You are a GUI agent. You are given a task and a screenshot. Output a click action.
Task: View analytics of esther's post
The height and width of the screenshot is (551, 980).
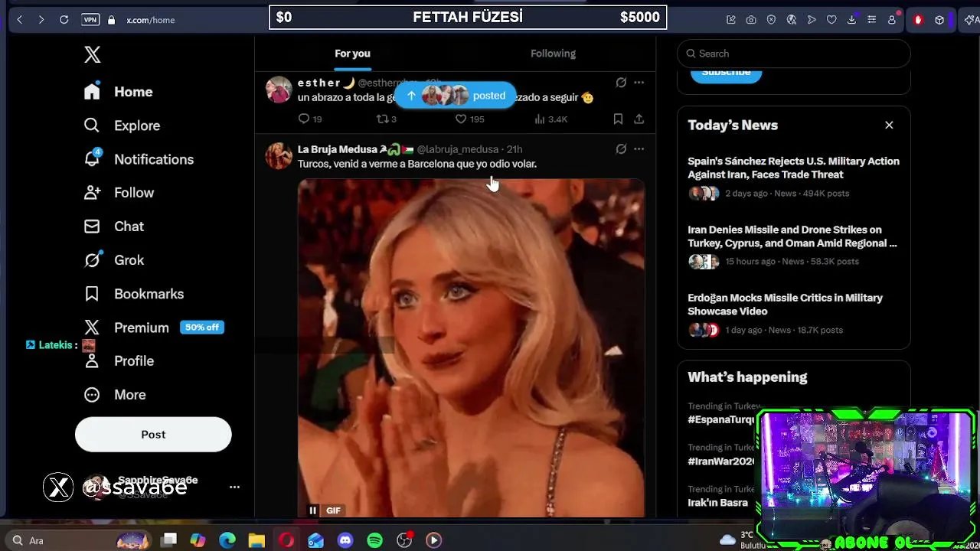pyautogui.click(x=550, y=119)
